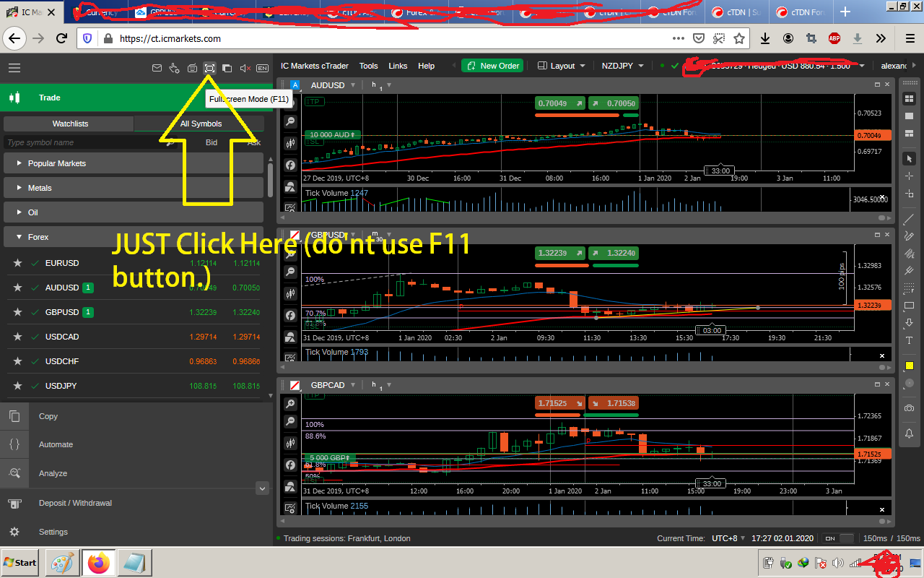
Task: Open GBPCAD chart symbol dropdown arrow
Action: point(353,385)
